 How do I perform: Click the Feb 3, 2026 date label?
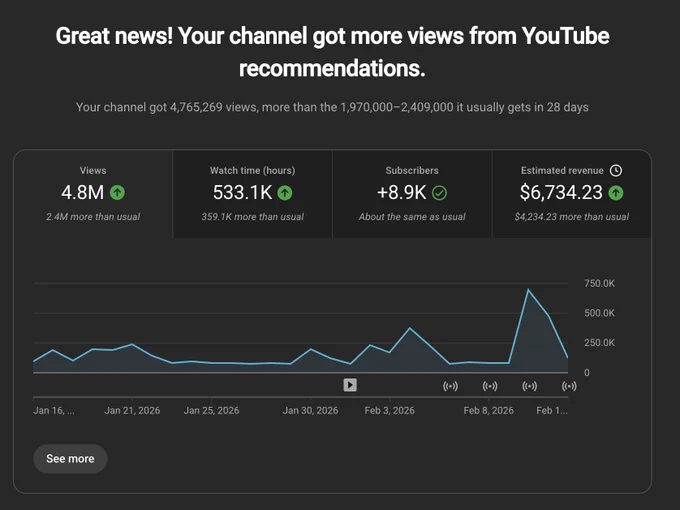pos(389,410)
